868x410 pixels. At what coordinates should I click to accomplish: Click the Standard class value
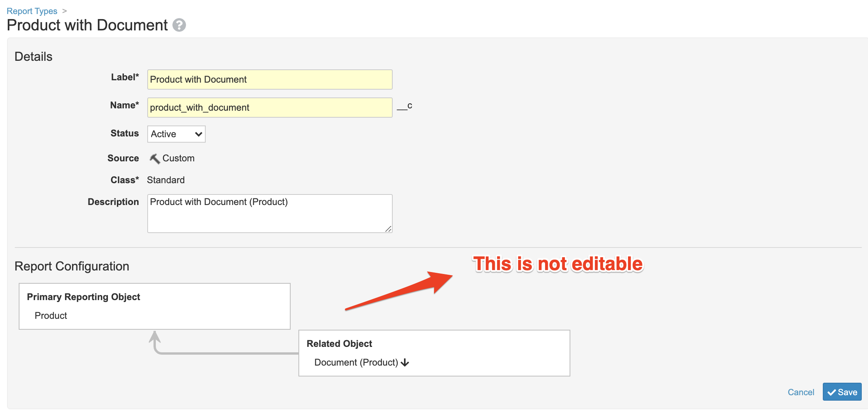point(166,180)
